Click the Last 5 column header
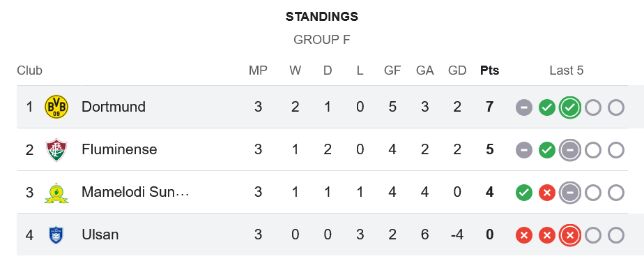Viewport: 644px width, 268px height. tap(567, 70)
